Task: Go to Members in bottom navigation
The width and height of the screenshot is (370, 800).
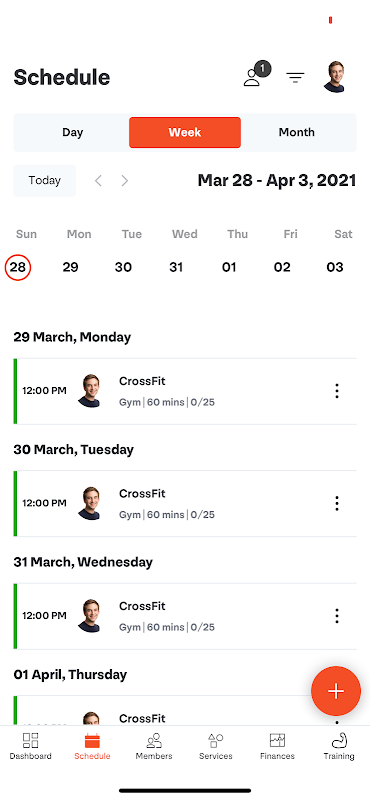Action: pos(154,746)
